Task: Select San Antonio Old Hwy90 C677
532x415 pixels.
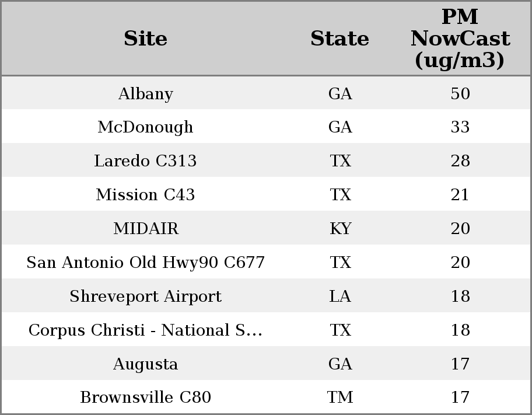Action: 145,263
